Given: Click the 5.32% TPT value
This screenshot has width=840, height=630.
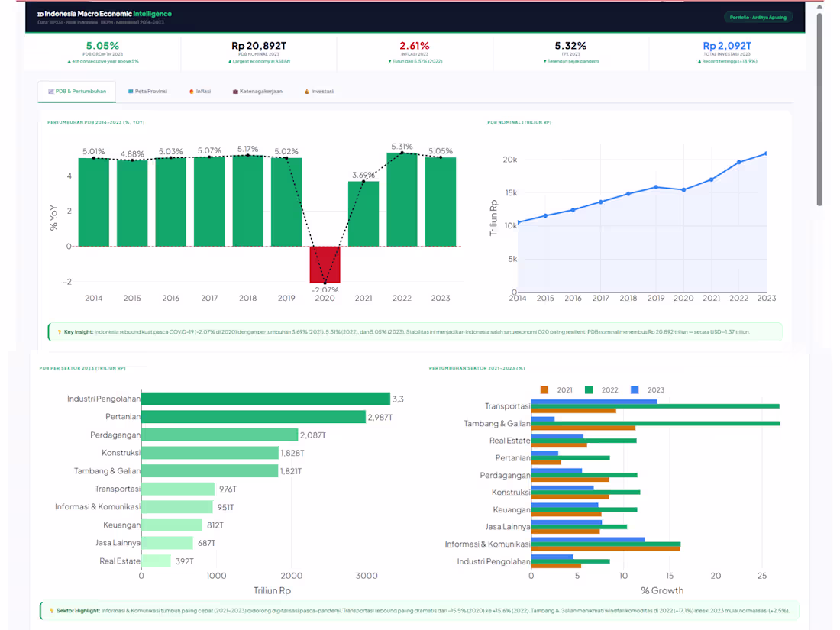Looking at the screenshot, I should tap(570, 46).
